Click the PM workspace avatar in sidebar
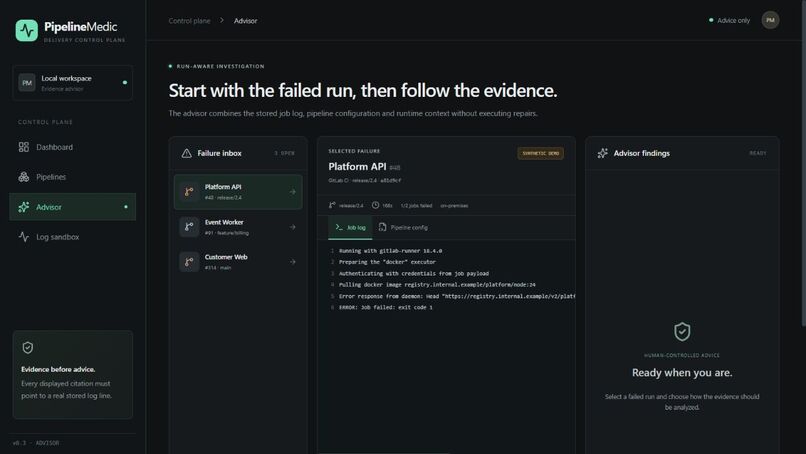Viewport: 806px width, 454px height. [27, 83]
